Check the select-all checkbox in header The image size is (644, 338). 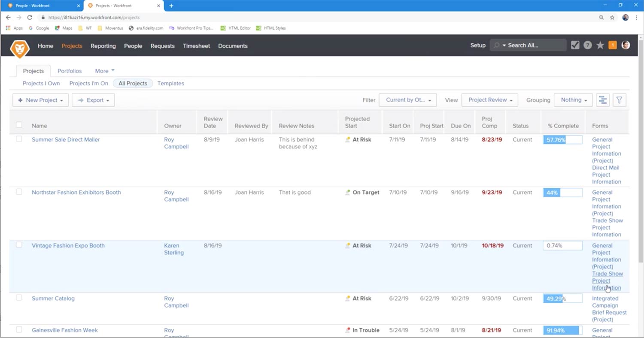19,125
